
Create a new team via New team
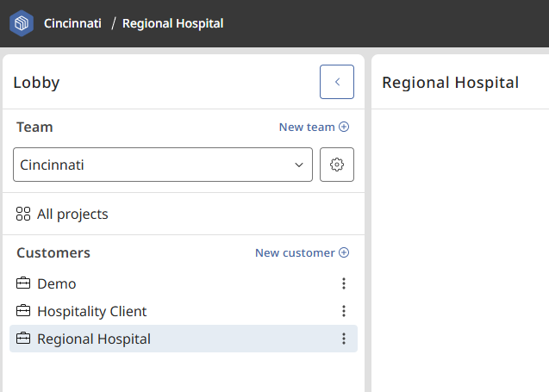point(314,127)
